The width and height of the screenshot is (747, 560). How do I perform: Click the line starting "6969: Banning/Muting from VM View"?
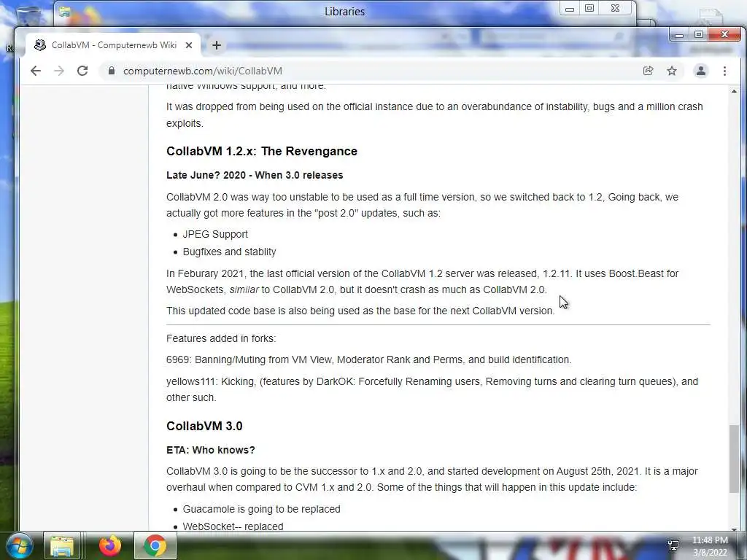pos(368,359)
